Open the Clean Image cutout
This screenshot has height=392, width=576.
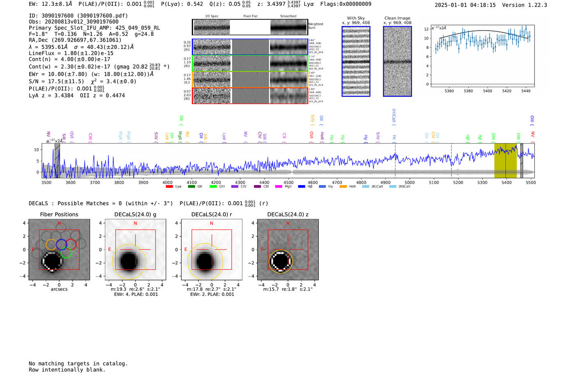click(397, 61)
